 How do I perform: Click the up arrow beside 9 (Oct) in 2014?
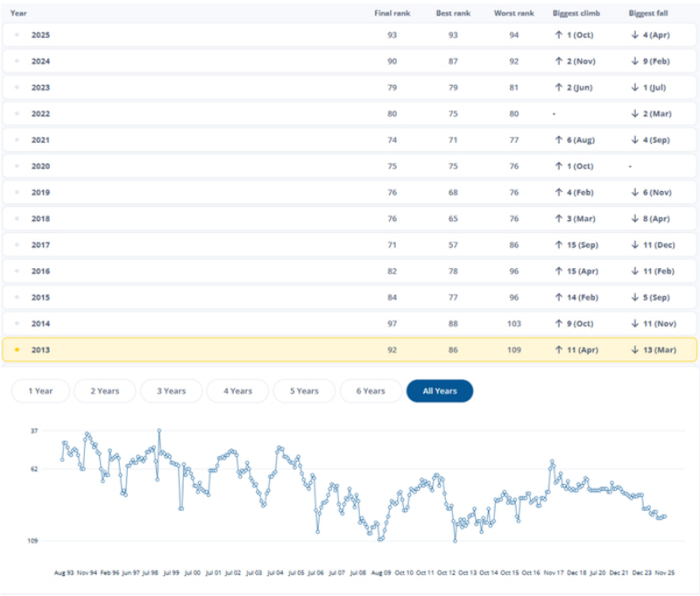point(558,323)
